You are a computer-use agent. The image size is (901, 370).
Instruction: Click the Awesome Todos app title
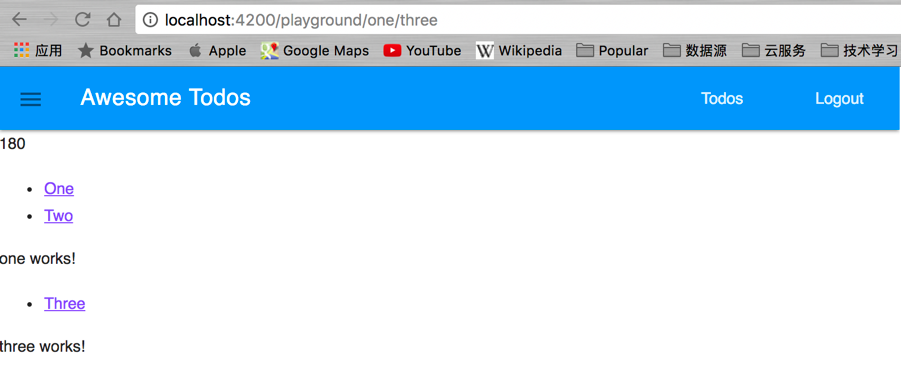[x=165, y=98]
